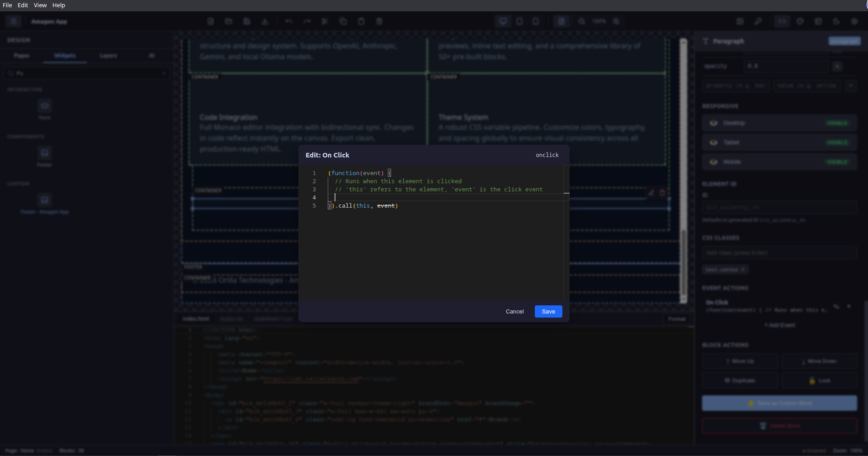
Task: Click the settings gear icon top right
Action: (854, 21)
